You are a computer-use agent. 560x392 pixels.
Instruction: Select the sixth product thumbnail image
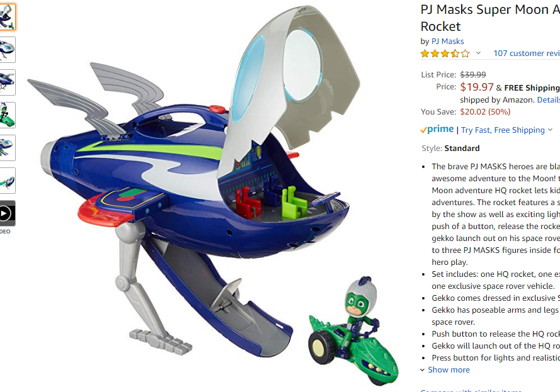(7, 181)
